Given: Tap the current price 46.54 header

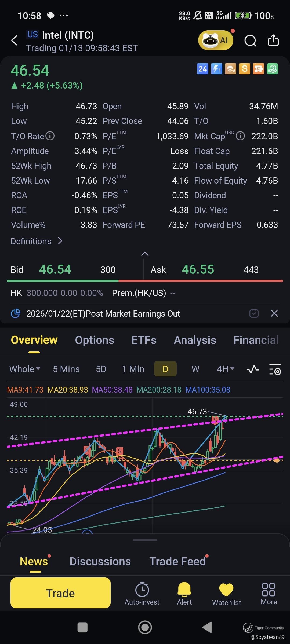Looking at the screenshot, I should coord(30,70).
